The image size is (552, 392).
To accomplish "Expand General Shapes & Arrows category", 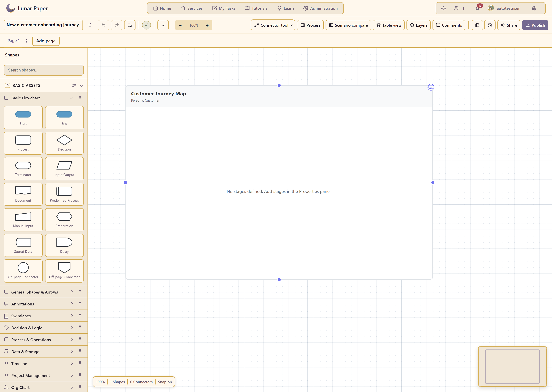I will 72,292.
